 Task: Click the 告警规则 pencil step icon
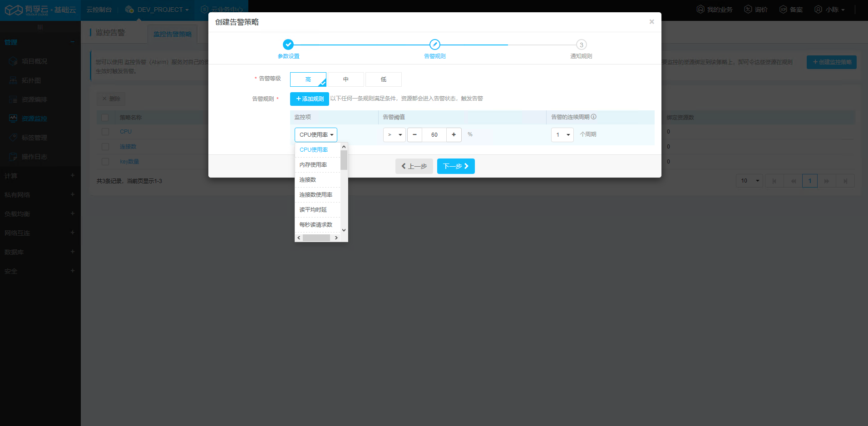pyautogui.click(x=434, y=45)
